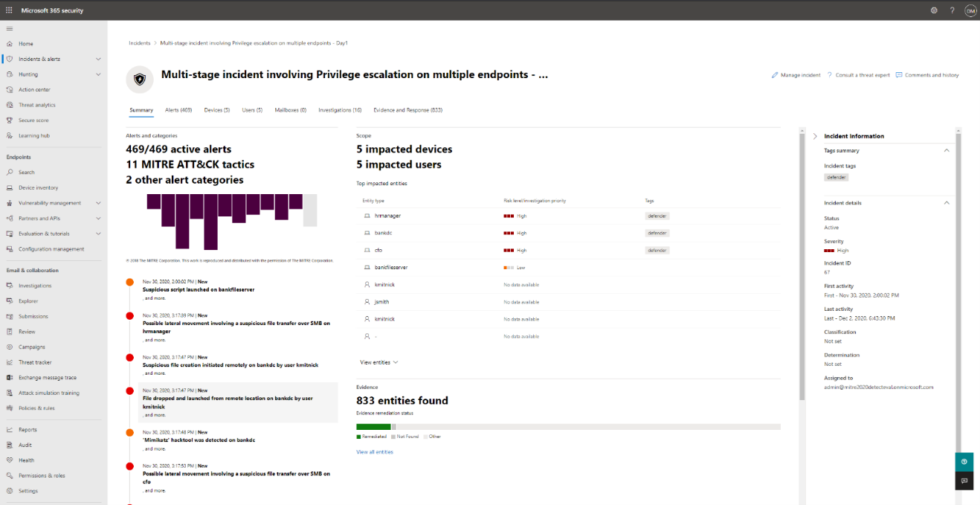980x505 pixels.
Task: Open Campaigns in the sidebar
Action: pos(32,347)
